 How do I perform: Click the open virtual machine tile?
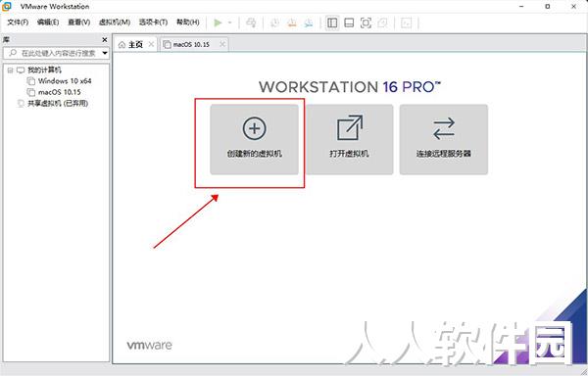[x=349, y=139]
